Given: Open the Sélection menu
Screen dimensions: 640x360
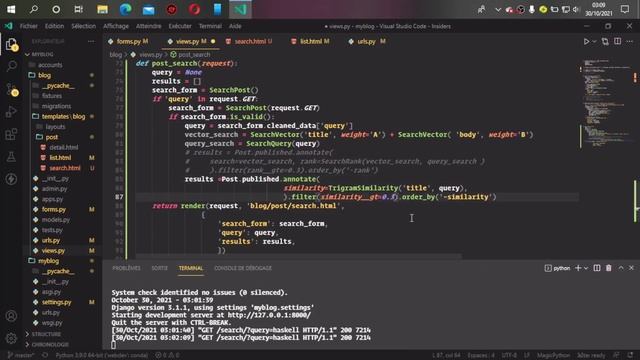Looking at the screenshot, I should pos(83,26).
